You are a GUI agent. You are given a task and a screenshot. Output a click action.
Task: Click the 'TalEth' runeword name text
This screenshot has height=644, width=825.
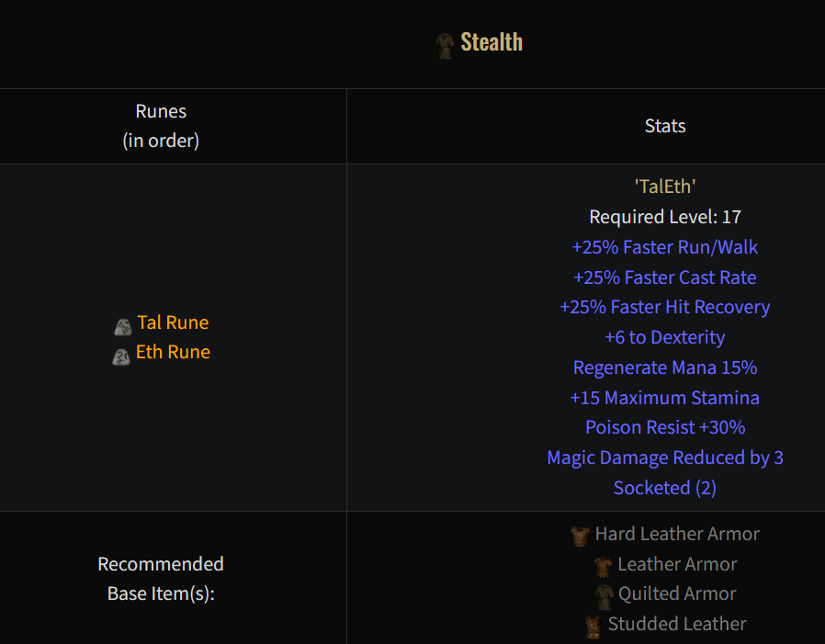665,186
